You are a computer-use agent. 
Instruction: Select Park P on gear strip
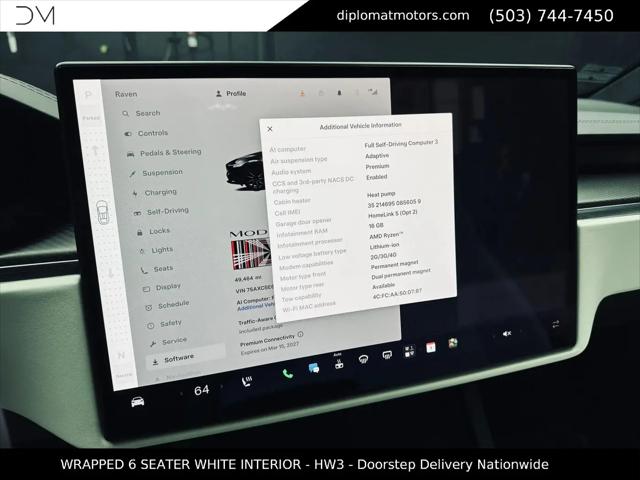pos(88,95)
